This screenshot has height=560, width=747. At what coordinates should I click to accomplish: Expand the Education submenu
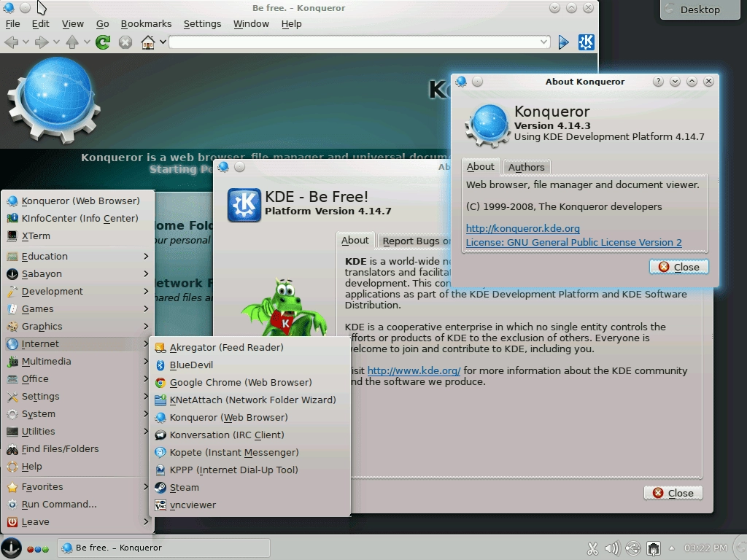(x=77, y=257)
